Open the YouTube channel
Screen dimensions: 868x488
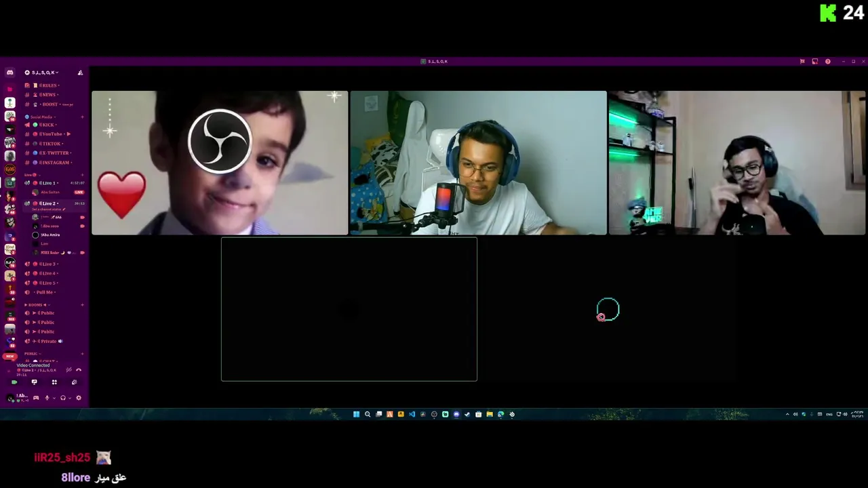tap(53, 134)
